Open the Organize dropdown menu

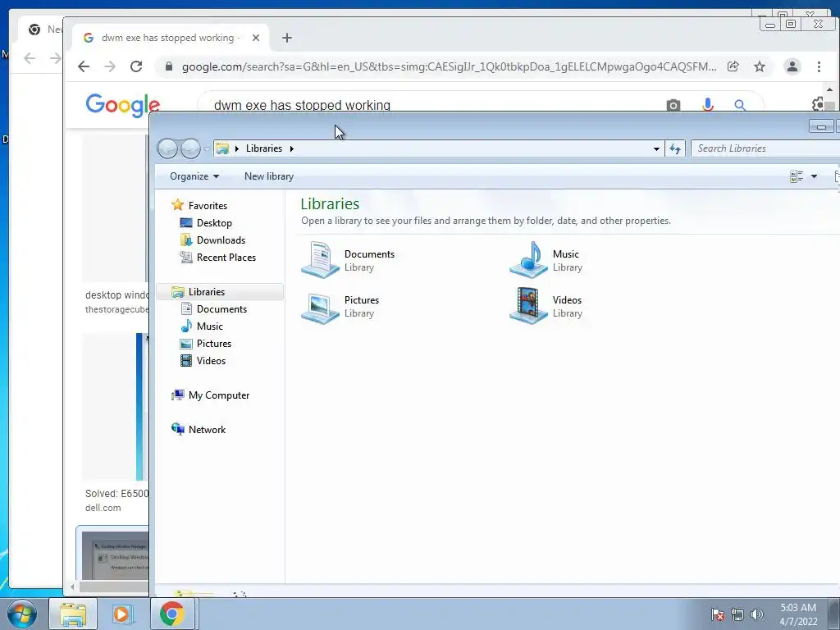click(194, 176)
